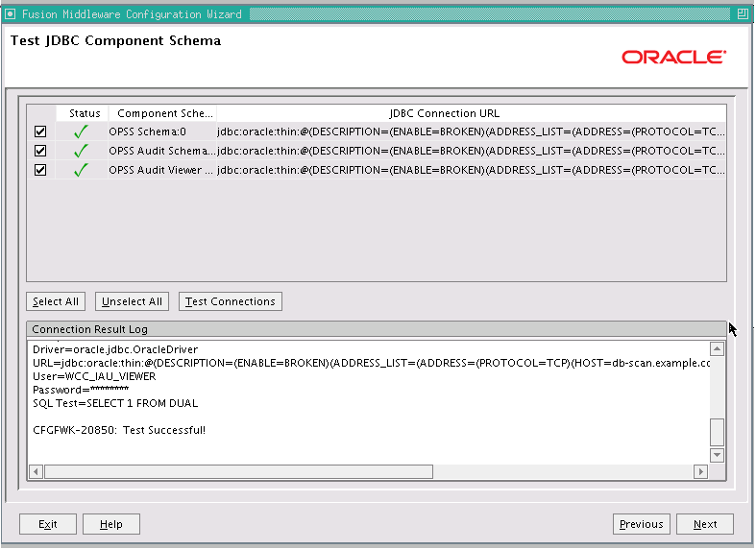The width and height of the screenshot is (756, 549).
Task: Click the JDBC Connection URL column header
Action: click(471, 113)
